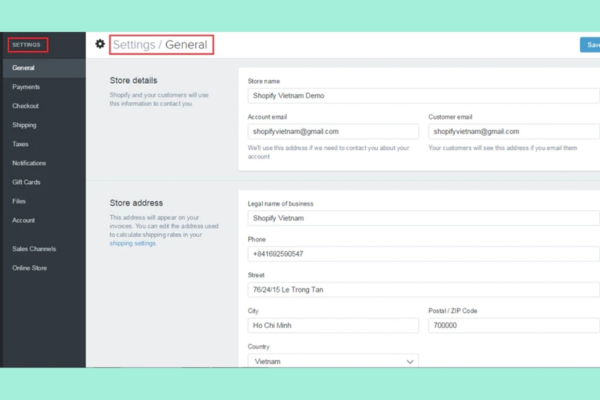
Task: Focus the Legal name of business field
Action: point(423,218)
